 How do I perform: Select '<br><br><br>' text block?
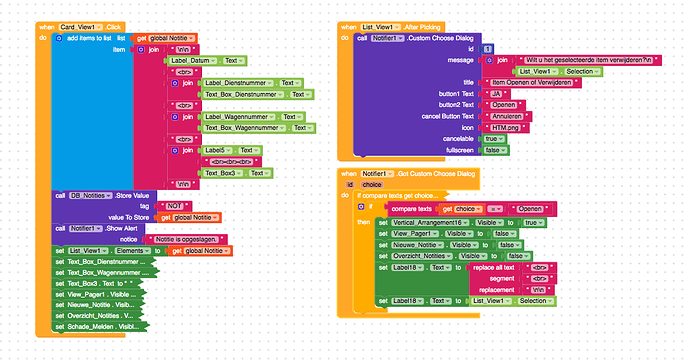(231, 162)
